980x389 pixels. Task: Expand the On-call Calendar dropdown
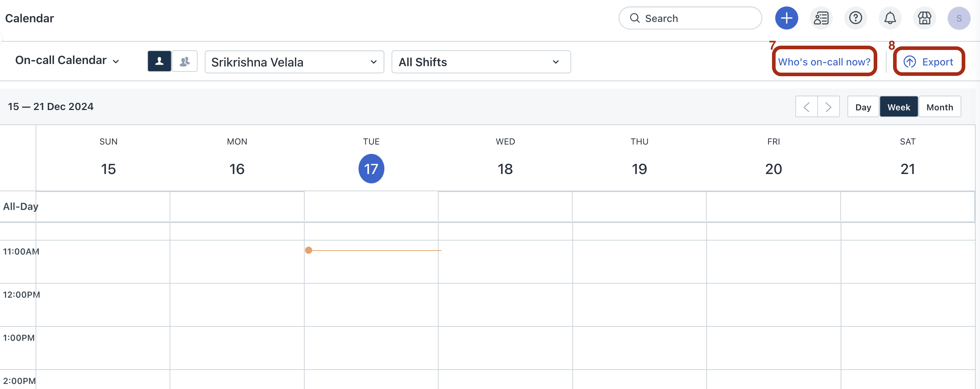pyautogui.click(x=67, y=60)
